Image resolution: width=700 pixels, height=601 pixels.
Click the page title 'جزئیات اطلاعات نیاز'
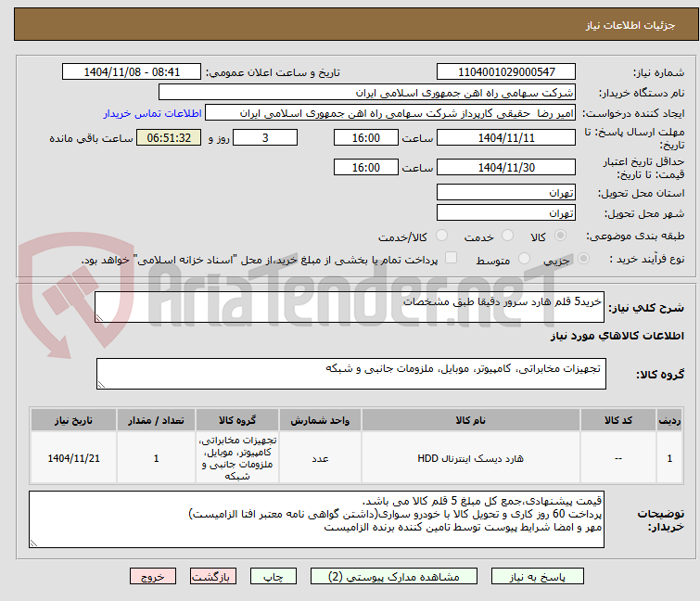coord(630,25)
